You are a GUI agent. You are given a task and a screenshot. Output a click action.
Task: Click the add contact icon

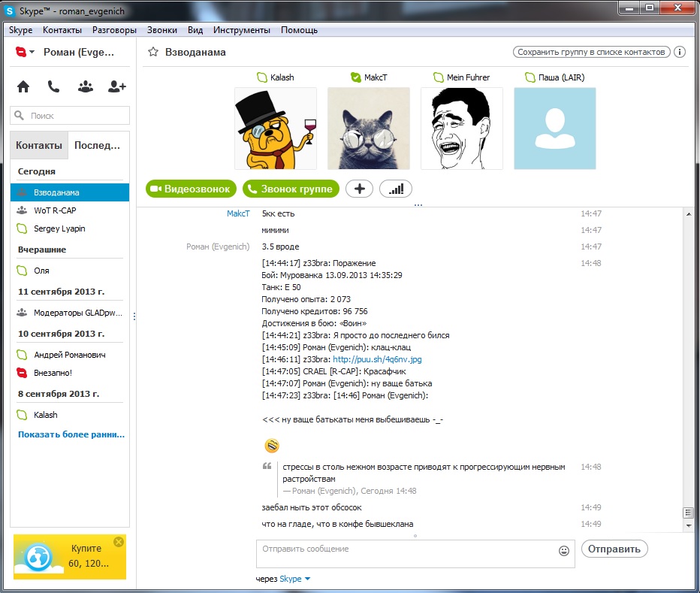coord(116,86)
